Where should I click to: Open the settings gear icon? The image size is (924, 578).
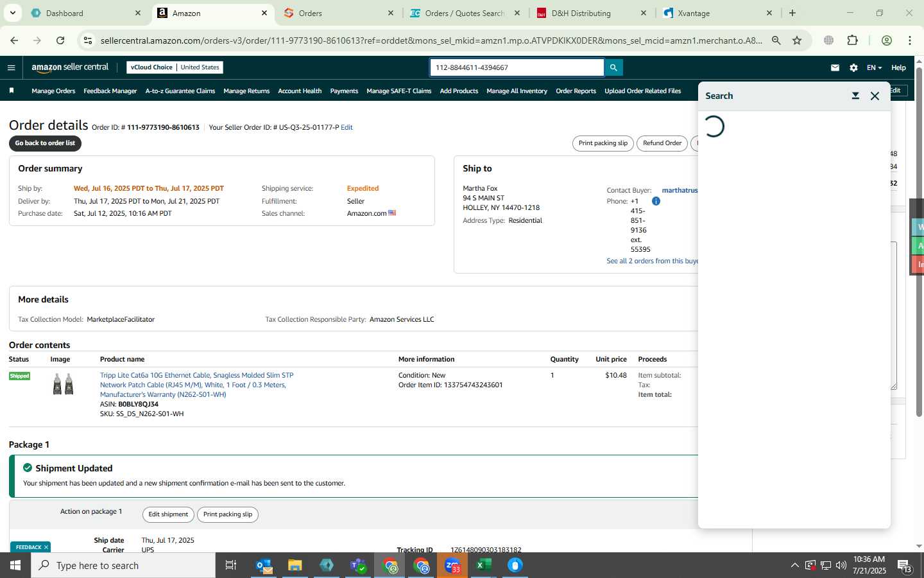pyautogui.click(x=853, y=67)
